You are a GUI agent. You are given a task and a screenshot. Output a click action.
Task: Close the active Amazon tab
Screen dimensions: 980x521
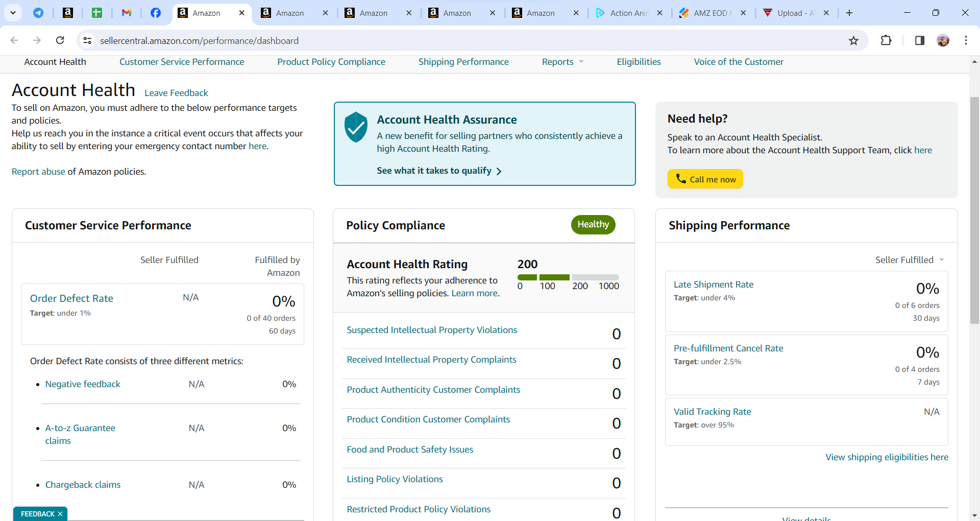pos(242,13)
